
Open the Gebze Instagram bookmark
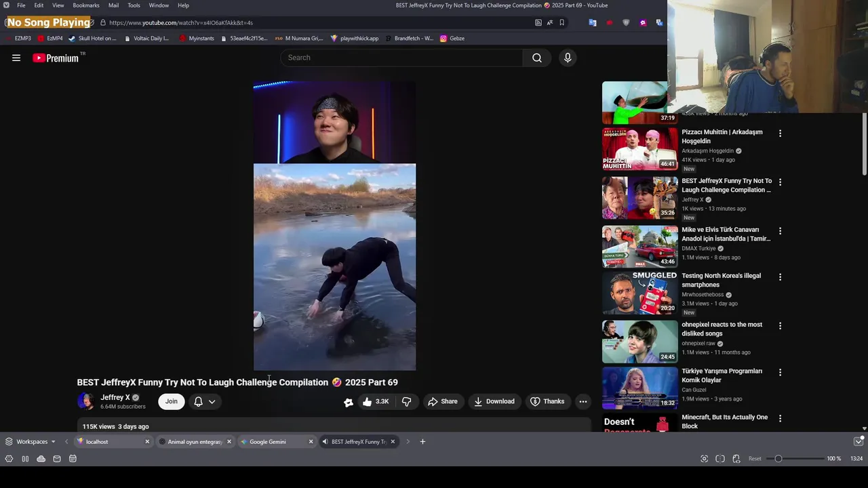[x=452, y=39]
